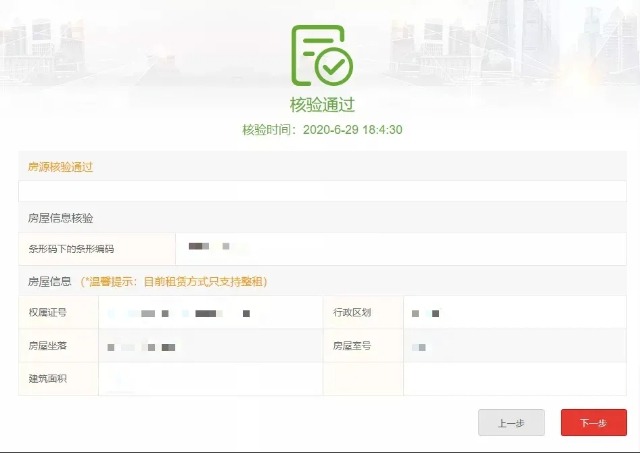Click the 核验时间 timestamp line
640x453 pixels.
pos(322,129)
